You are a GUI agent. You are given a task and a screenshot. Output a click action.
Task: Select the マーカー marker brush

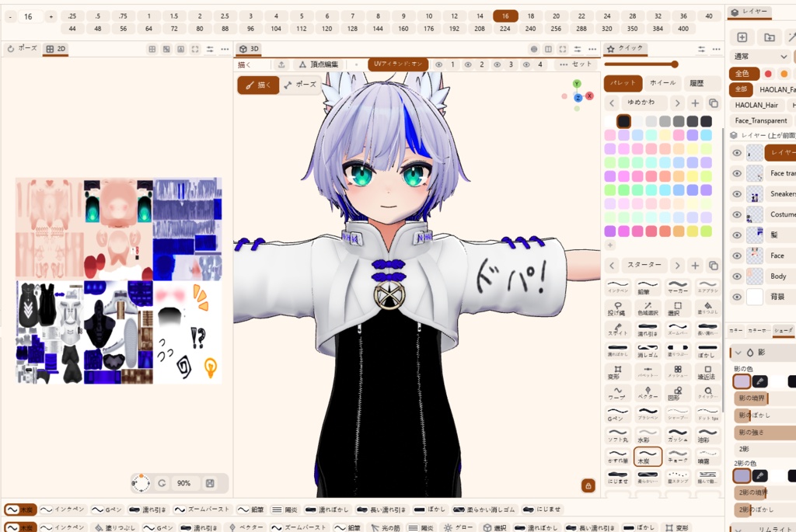678,287
